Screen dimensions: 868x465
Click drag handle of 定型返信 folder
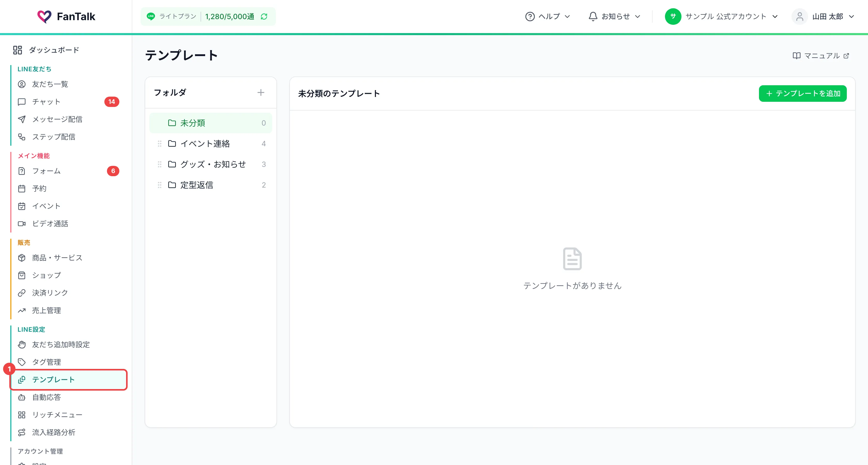click(x=160, y=185)
